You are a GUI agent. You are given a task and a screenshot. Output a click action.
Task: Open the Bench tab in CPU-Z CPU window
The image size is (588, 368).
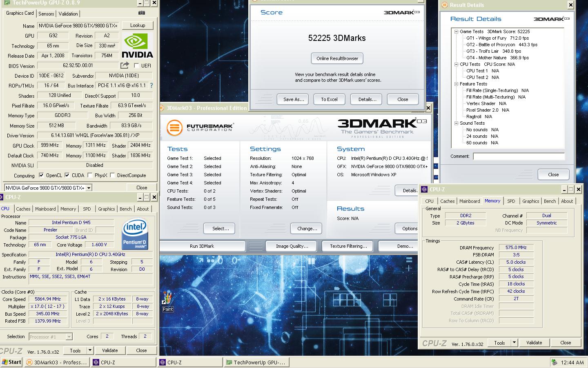click(x=126, y=209)
